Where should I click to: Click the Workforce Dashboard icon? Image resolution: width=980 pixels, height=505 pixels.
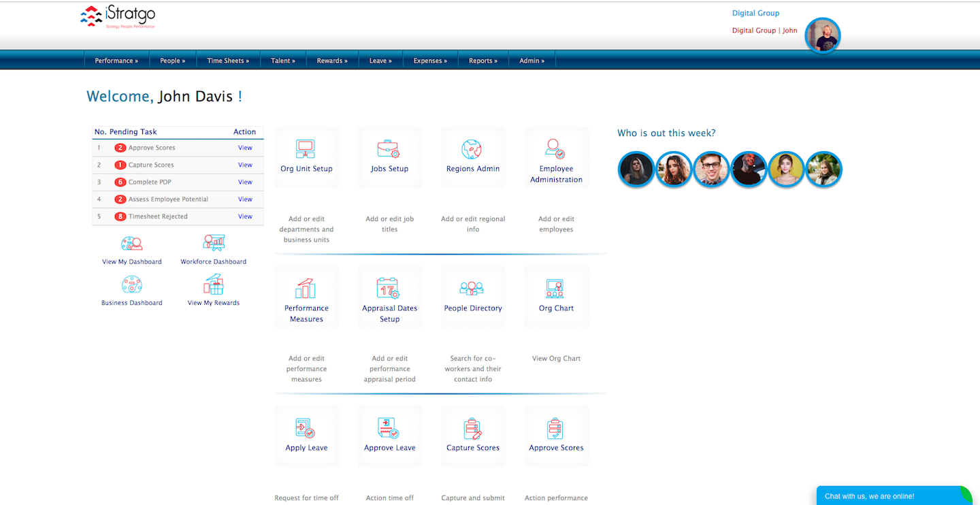pyautogui.click(x=214, y=244)
